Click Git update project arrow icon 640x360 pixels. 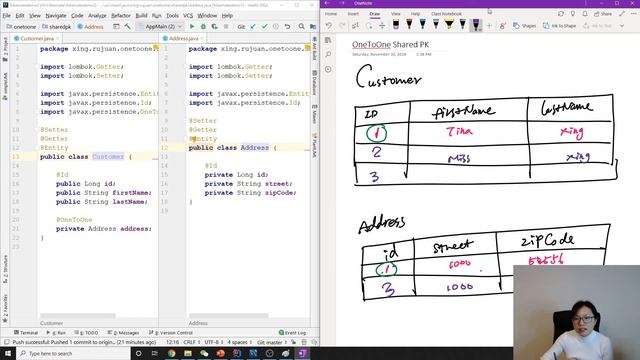point(253,27)
